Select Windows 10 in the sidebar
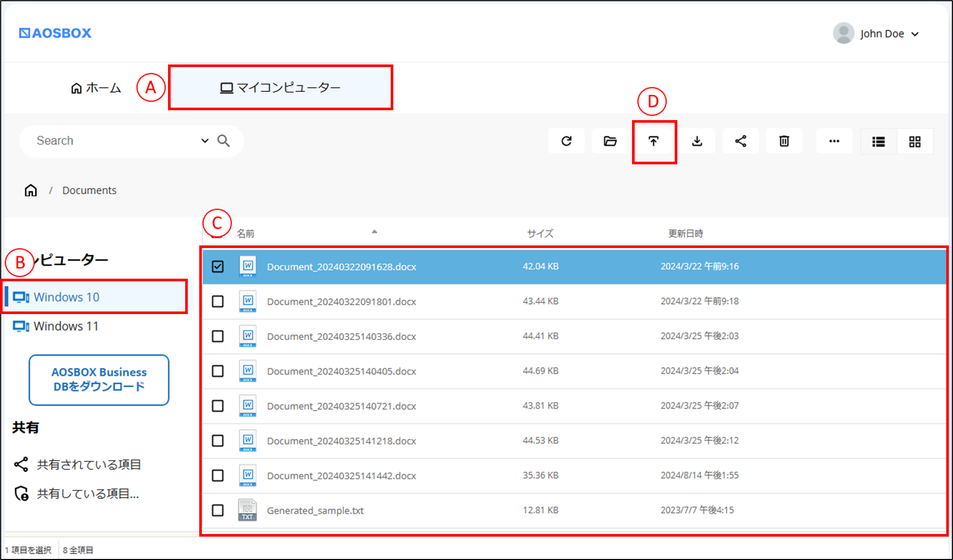Image resolution: width=953 pixels, height=560 pixels. click(x=96, y=297)
